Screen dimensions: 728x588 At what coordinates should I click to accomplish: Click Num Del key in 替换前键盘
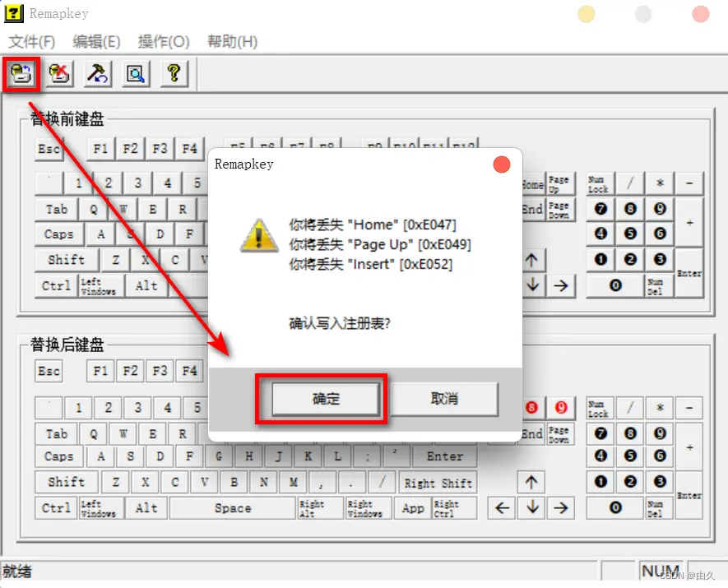[659, 286]
